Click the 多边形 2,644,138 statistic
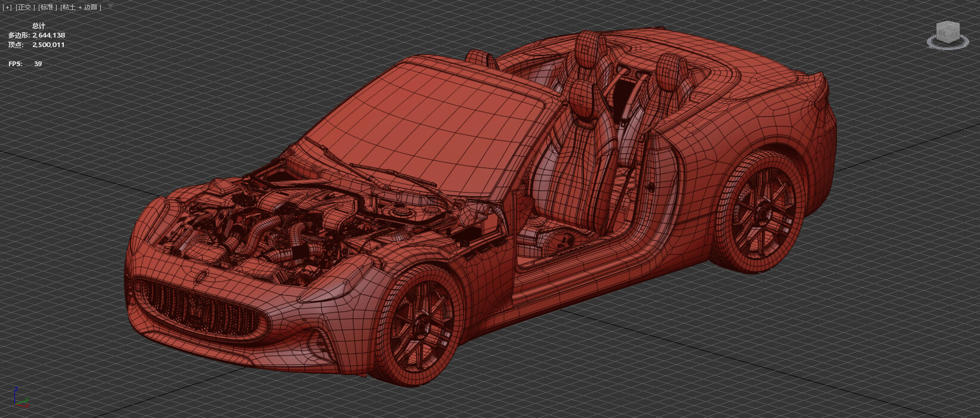The image size is (980, 418). click(x=36, y=35)
